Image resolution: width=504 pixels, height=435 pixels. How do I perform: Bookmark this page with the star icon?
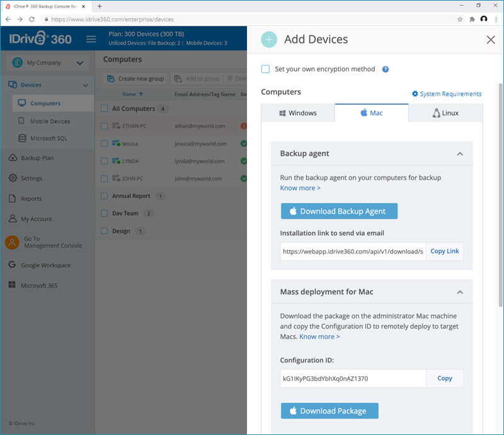tap(460, 20)
